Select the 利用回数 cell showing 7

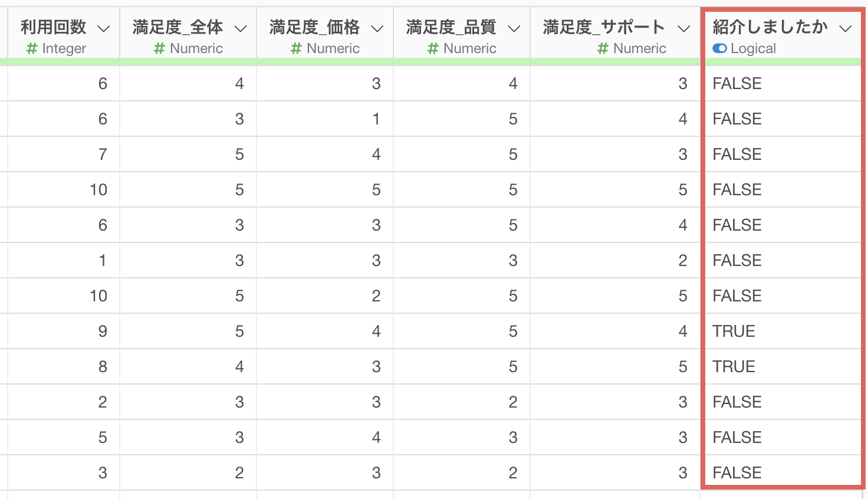tap(63, 154)
